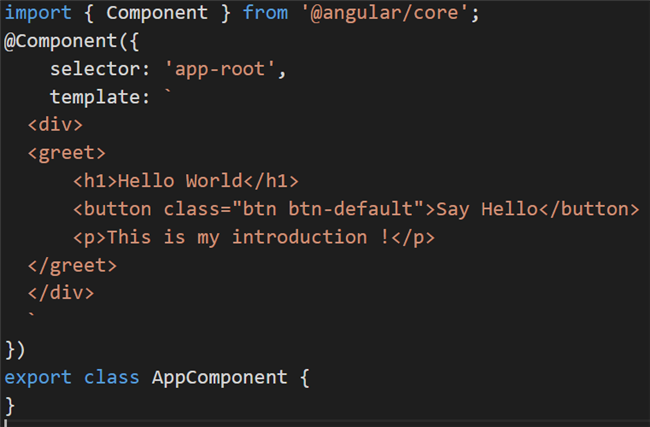
Task: Click the 'This is my introduction' paragraph
Action: point(254,237)
